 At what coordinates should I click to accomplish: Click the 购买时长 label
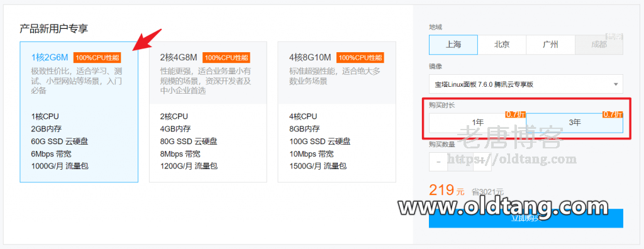442,105
